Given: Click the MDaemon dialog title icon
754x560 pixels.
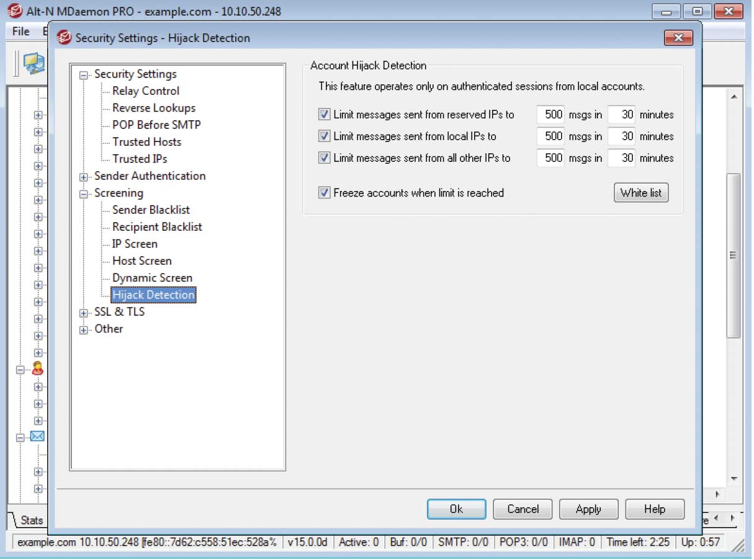Looking at the screenshot, I should click(x=64, y=38).
